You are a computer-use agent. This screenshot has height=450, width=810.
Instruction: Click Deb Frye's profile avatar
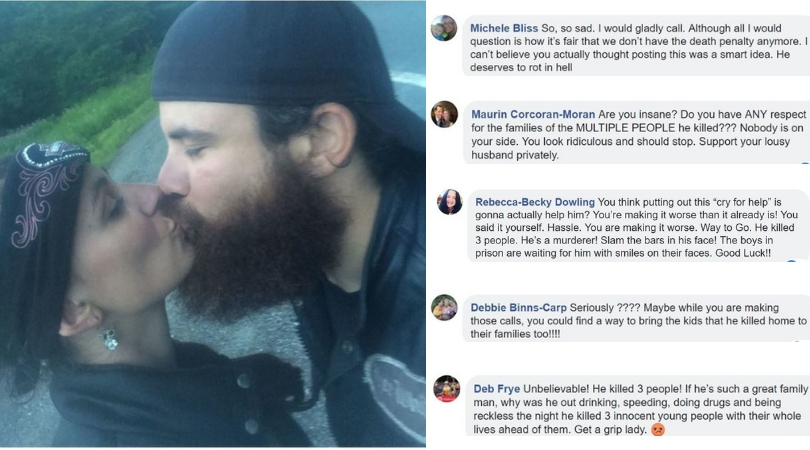(447, 388)
